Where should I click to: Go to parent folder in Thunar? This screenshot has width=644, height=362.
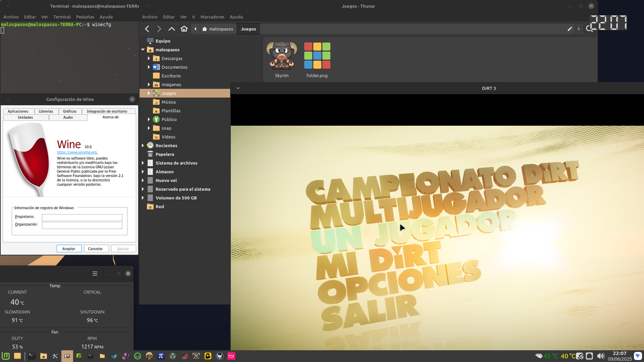point(172,29)
